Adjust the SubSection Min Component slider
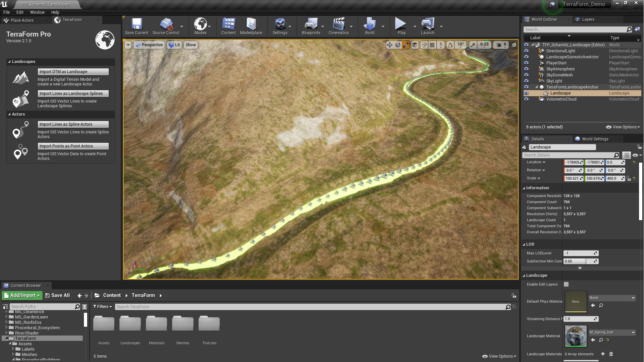Screen dimensions: 644x362 point(581,261)
